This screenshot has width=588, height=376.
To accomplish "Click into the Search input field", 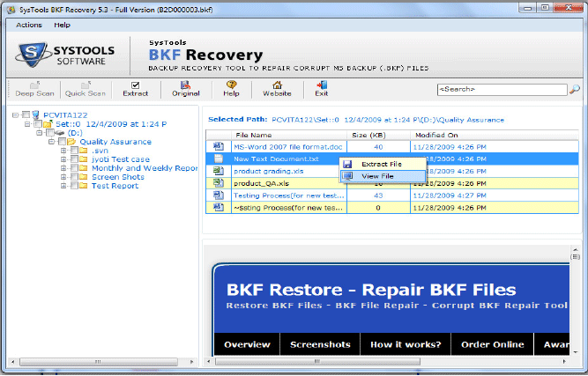I will 502,90.
